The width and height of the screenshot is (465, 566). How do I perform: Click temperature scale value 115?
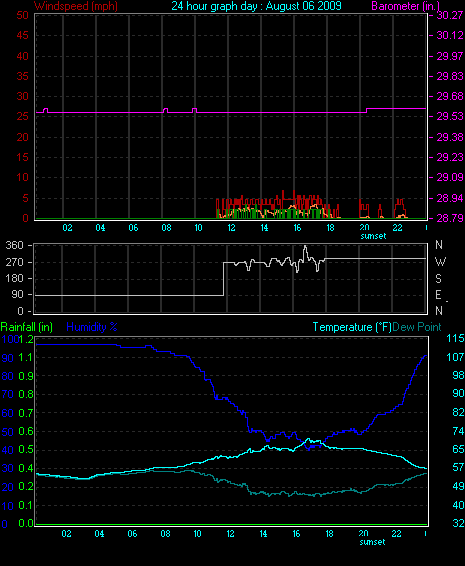click(455, 339)
